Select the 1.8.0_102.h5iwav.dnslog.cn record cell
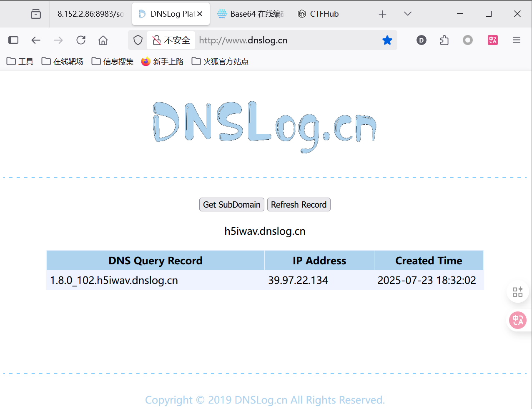532x409 pixels. (x=156, y=280)
